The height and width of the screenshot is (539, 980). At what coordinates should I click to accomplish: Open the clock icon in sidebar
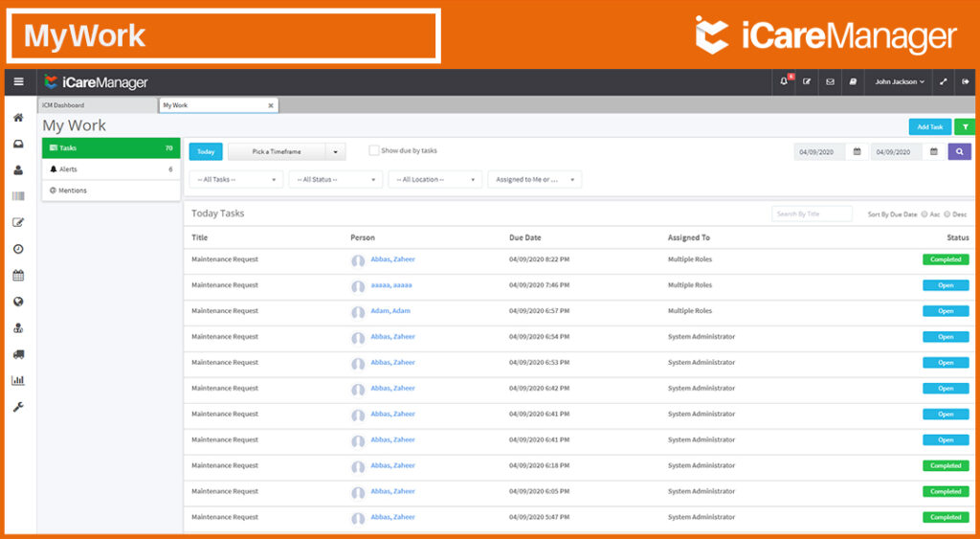(x=19, y=249)
